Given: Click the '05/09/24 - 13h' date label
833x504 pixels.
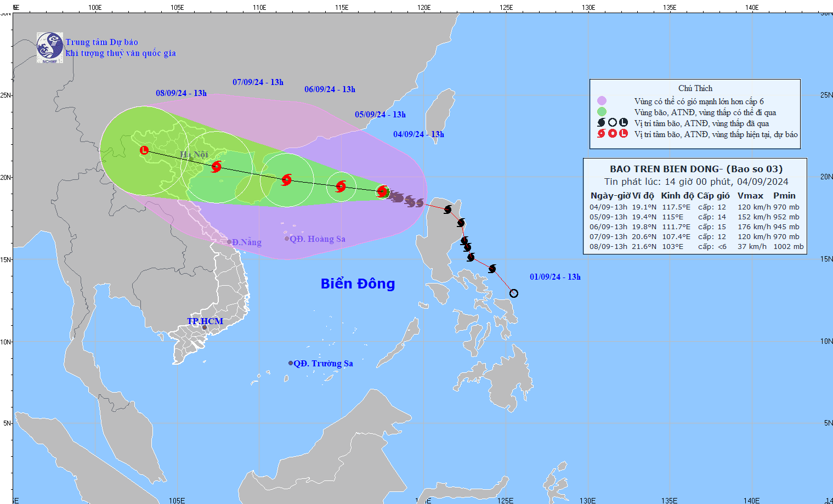Looking at the screenshot, I should [380, 115].
